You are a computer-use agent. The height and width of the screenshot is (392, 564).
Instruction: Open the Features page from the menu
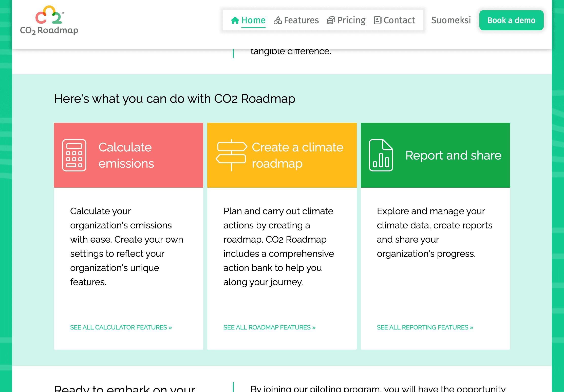click(x=302, y=20)
